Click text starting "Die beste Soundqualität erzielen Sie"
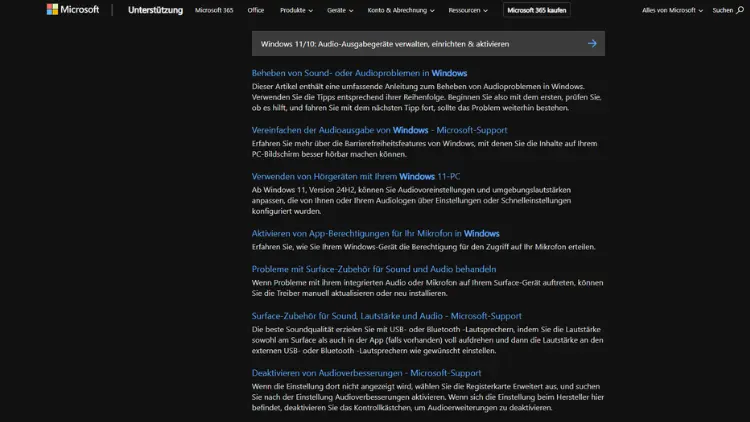750x422 pixels. 427,340
